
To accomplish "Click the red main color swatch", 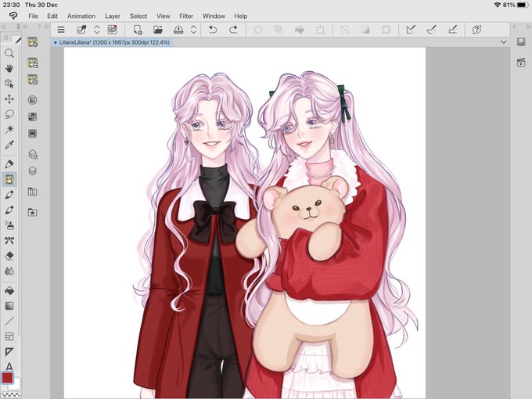I will click(7, 378).
